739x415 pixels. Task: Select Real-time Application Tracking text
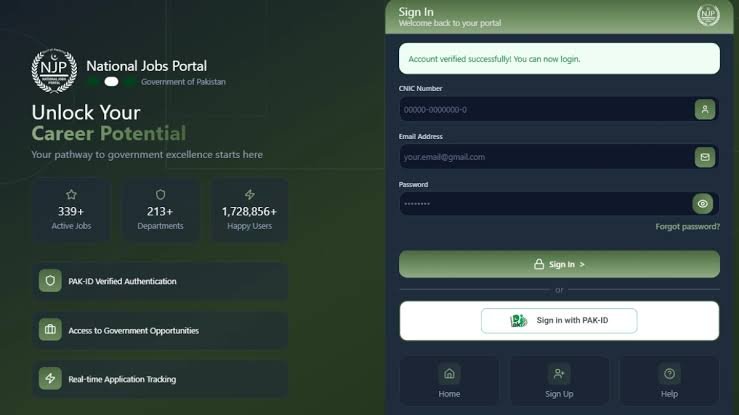click(122, 379)
